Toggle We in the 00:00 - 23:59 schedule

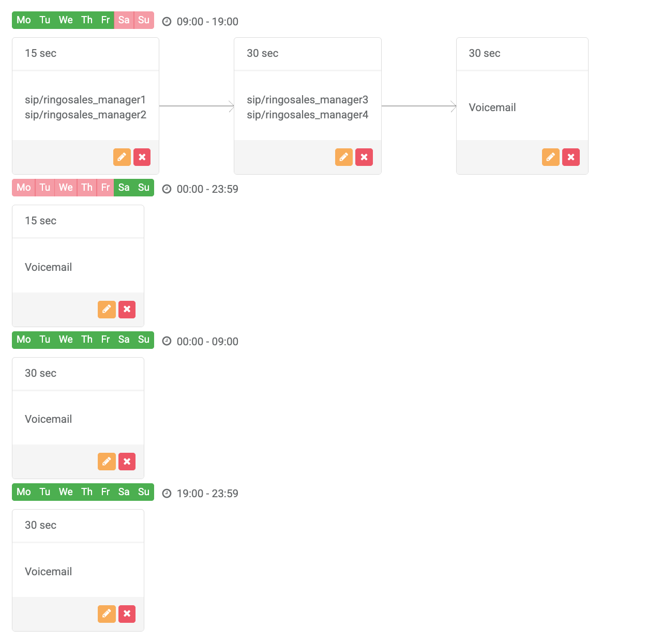[x=66, y=188]
